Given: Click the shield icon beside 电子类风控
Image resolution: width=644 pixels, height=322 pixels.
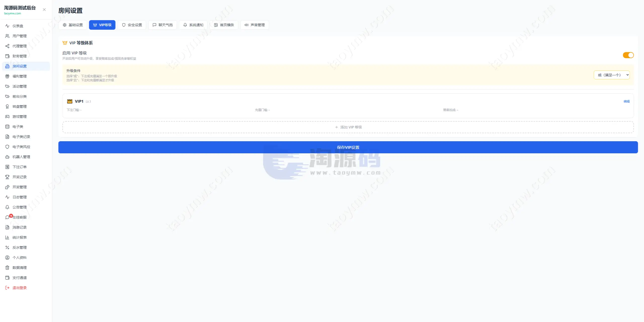Looking at the screenshot, I should click(x=7, y=147).
